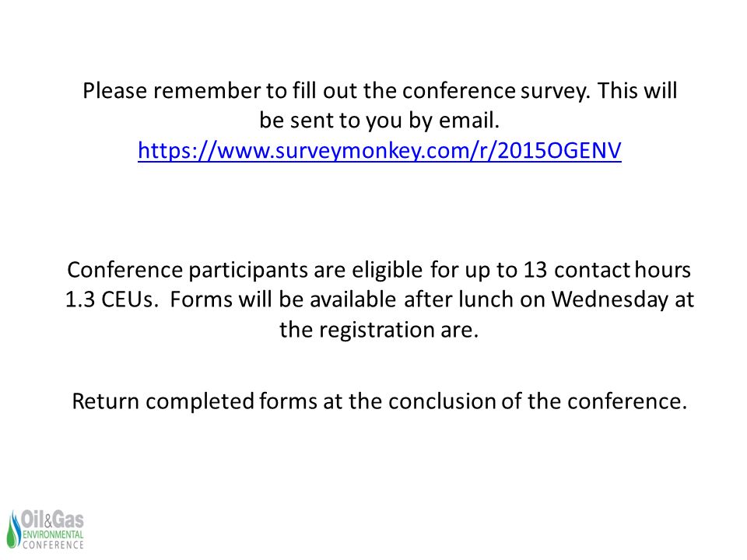Click the 'Conference participants are eligible' line
This screenshot has width=747, height=560.
click(379, 270)
